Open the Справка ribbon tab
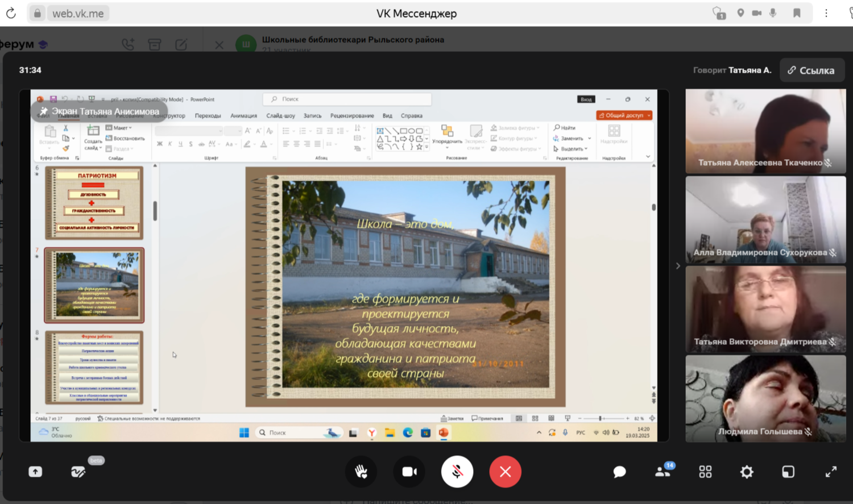The image size is (853, 504). [411, 115]
